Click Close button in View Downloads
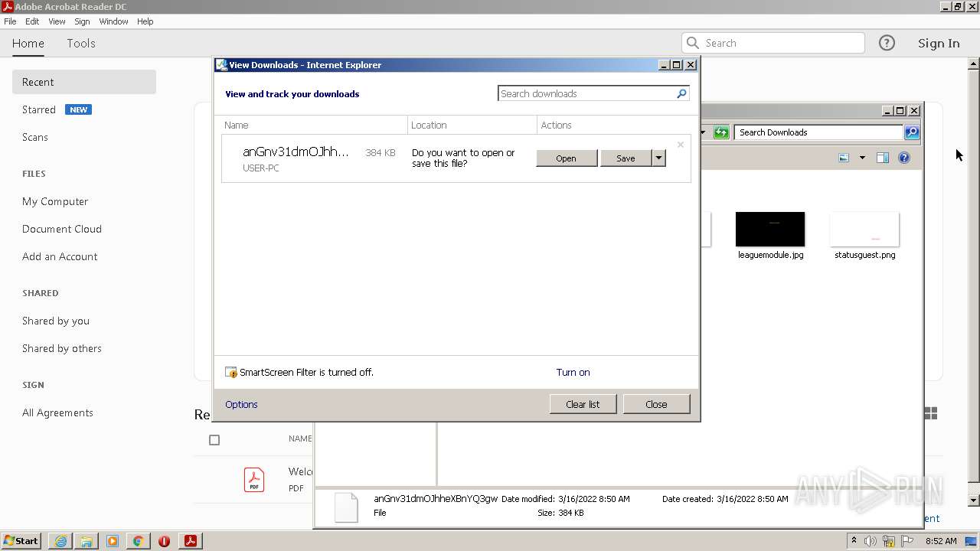The image size is (980, 551). 656,404
